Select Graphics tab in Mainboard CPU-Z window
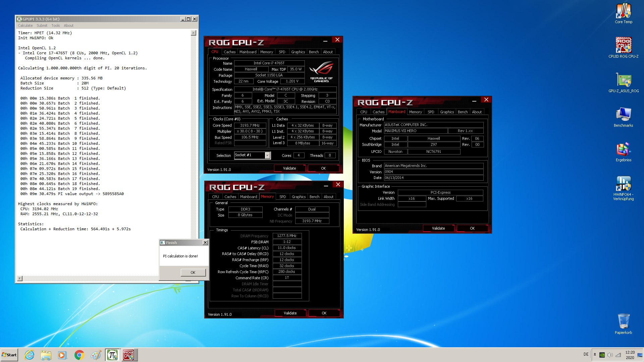644x362 pixels. [x=447, y=112]
